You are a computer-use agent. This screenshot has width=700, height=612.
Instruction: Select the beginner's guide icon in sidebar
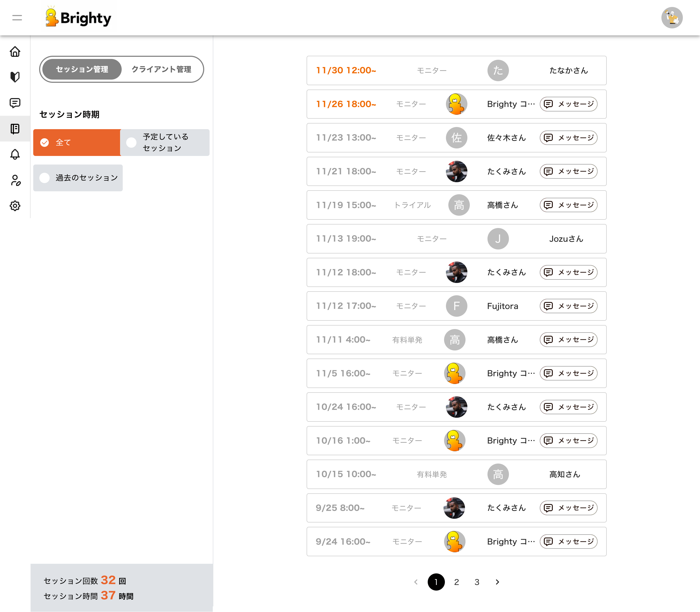point(15,77)
